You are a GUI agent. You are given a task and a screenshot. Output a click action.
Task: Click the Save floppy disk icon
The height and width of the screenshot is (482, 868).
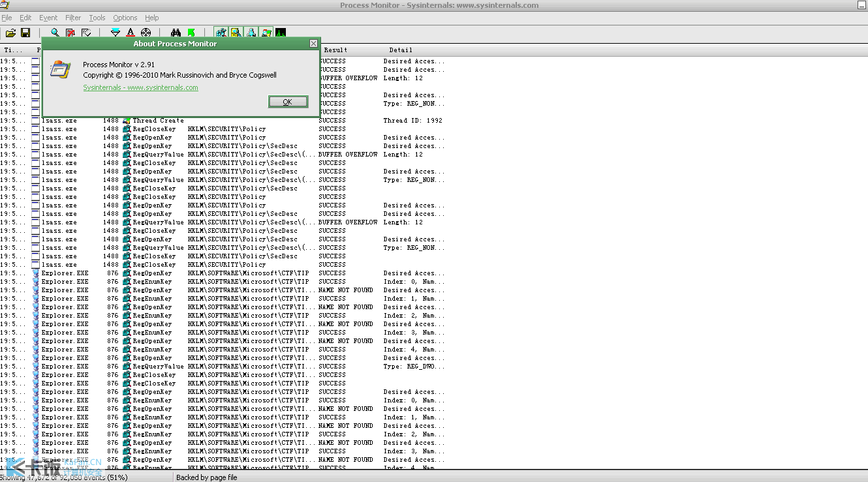click(25, 33)
